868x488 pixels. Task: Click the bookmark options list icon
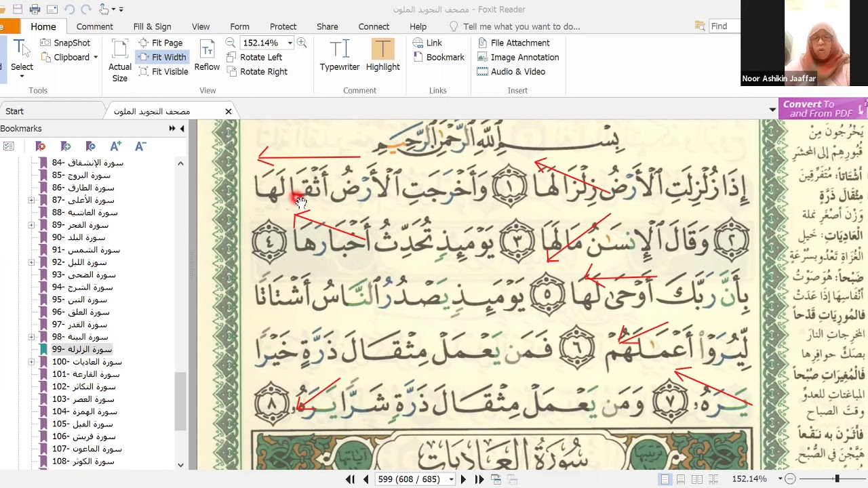(x=8, y=146)
